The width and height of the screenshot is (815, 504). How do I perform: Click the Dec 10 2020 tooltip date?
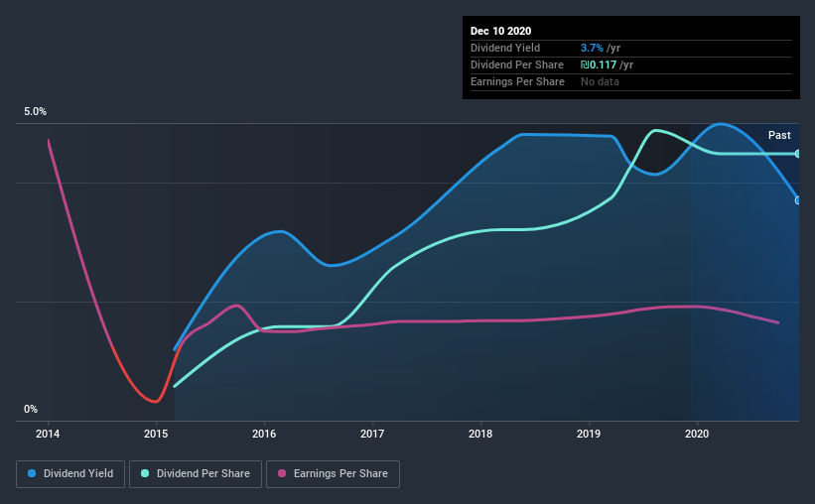(500, 31)
